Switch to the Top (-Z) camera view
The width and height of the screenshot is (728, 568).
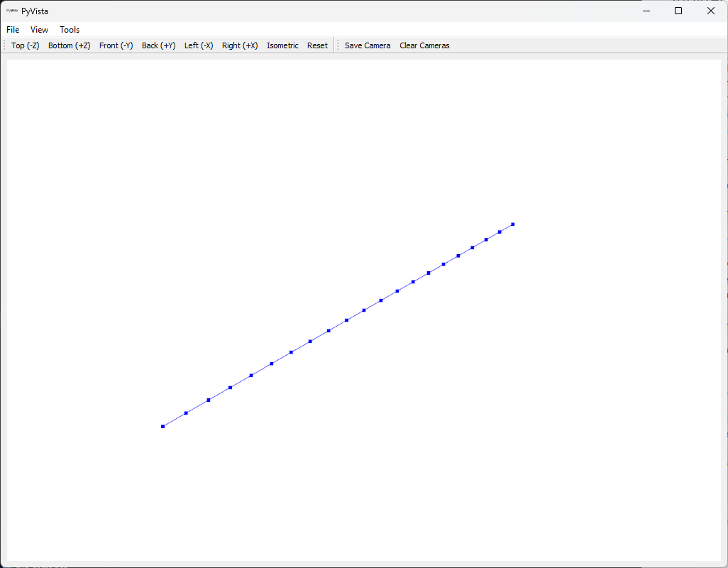[x=25, y=45]
